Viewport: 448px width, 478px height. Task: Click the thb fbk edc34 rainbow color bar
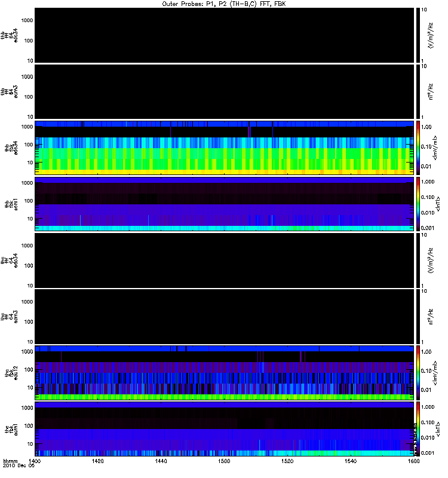tap(418, 148)
